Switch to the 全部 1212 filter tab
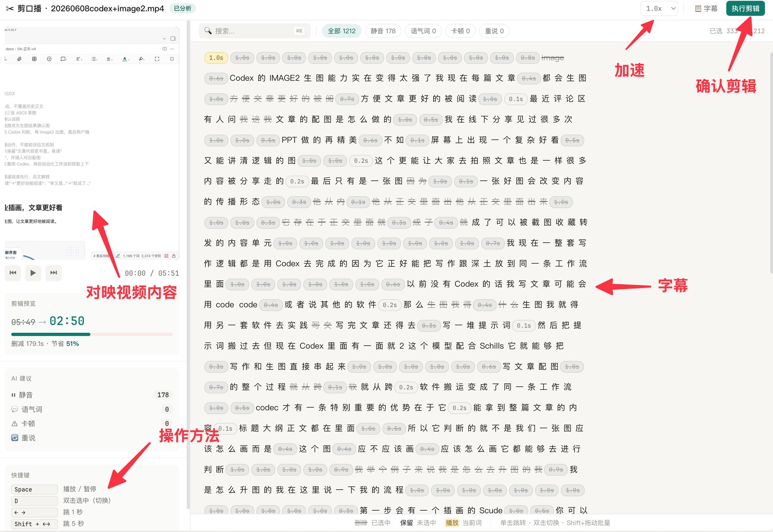This screenshot has height=532, width=773. [x=342, y=31]
